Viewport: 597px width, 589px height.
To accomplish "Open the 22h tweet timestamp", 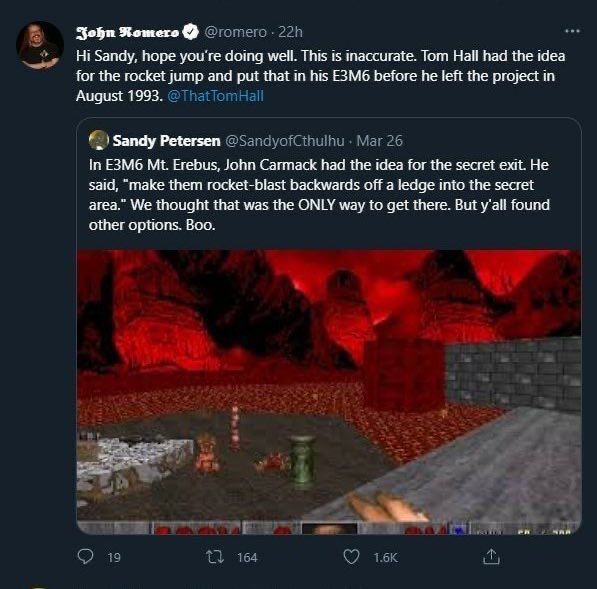I will click(x=291, y=32).
